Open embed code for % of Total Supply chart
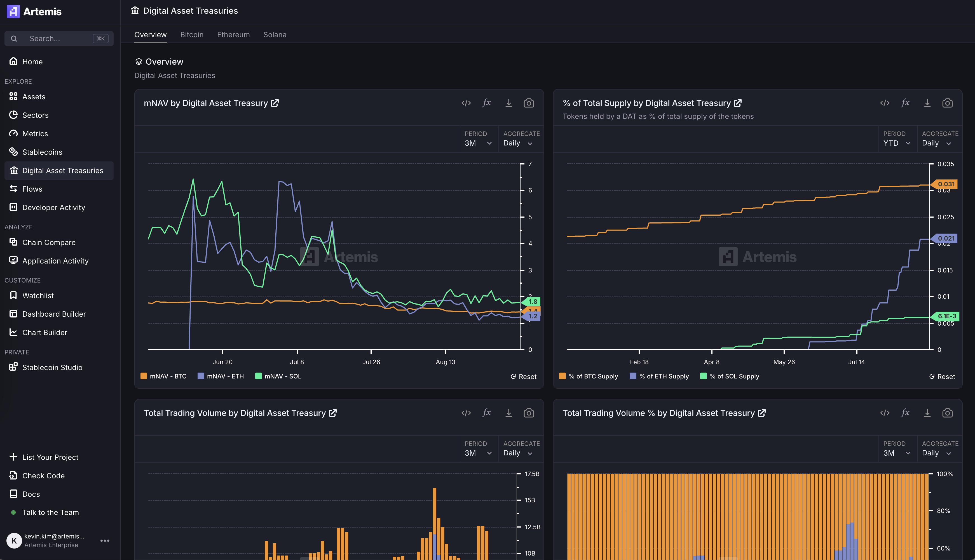 885,103
